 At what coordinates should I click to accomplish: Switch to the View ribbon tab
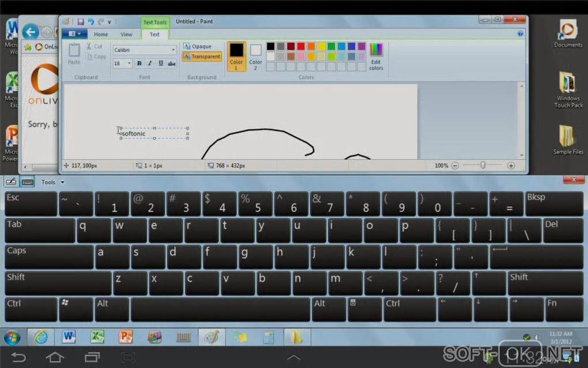[x=126, y=34]
